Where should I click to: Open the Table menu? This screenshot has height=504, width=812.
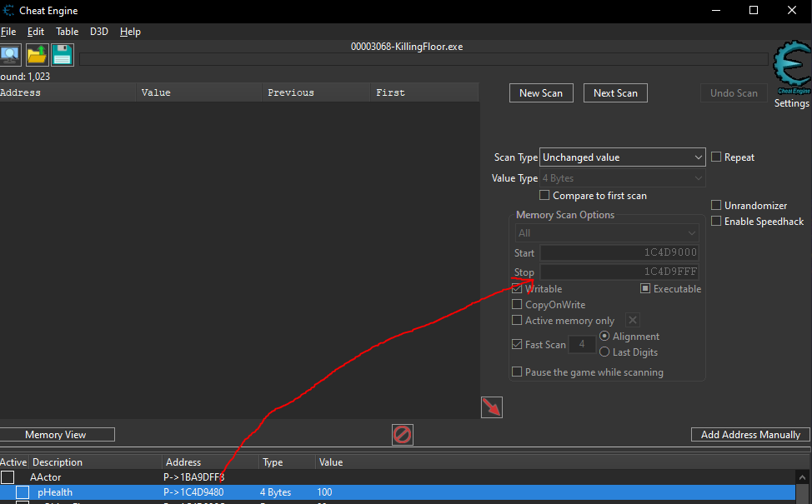pyautogui.click(x=68, y=32)
